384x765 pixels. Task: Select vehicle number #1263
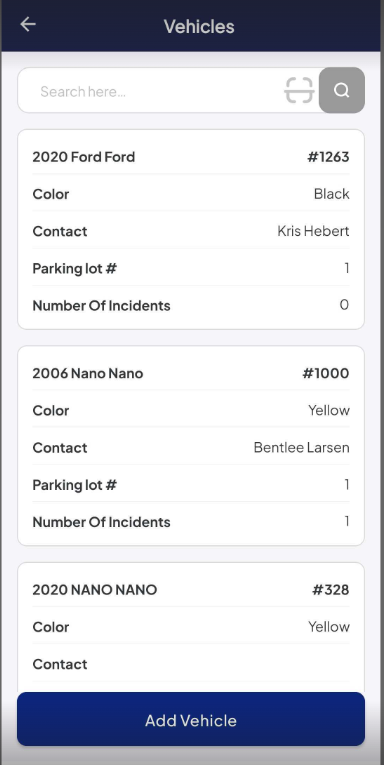point(328,157)
